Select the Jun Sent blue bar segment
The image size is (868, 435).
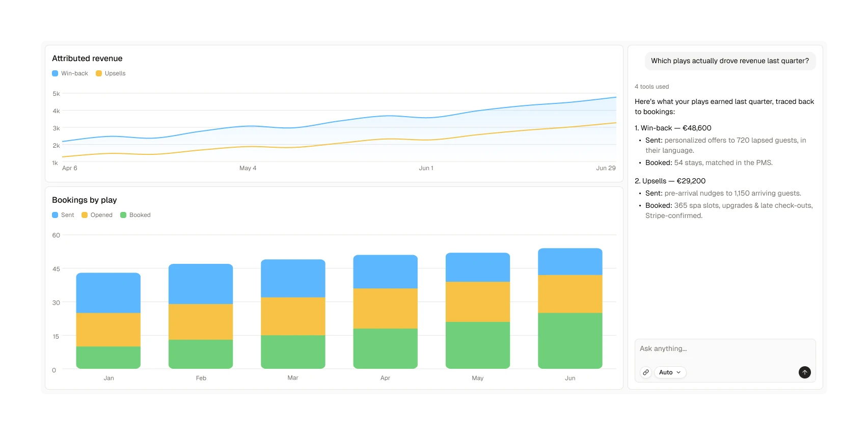coord(570,262)
